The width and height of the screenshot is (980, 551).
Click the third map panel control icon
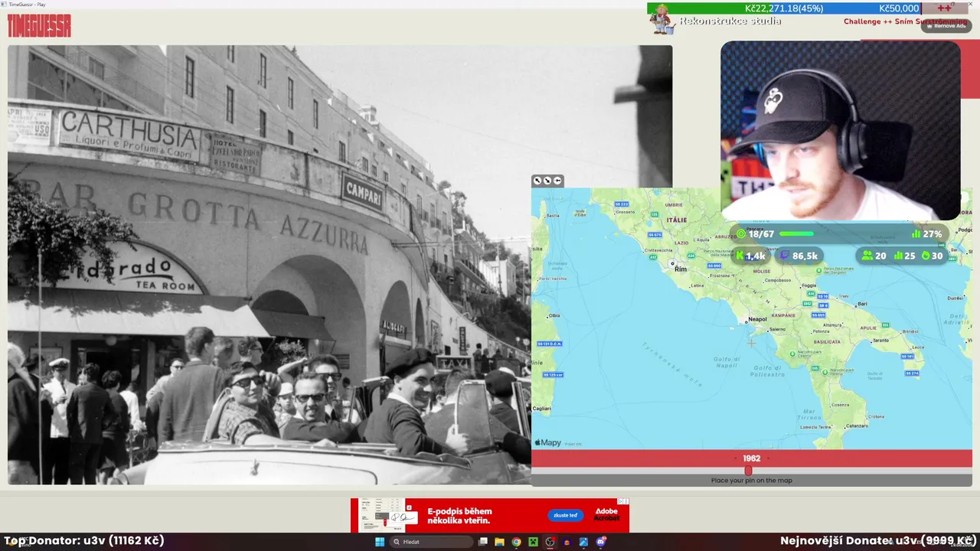click(557, 181)
